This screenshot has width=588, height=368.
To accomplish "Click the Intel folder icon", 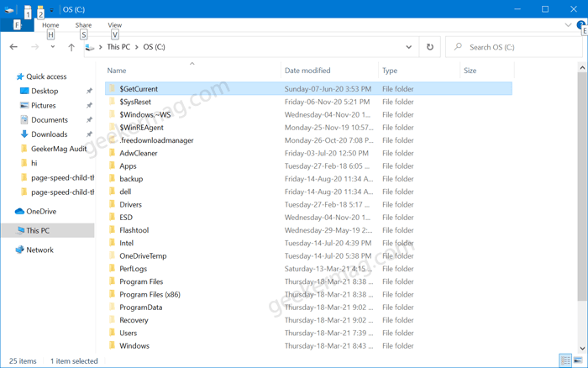I will (112, 243).
